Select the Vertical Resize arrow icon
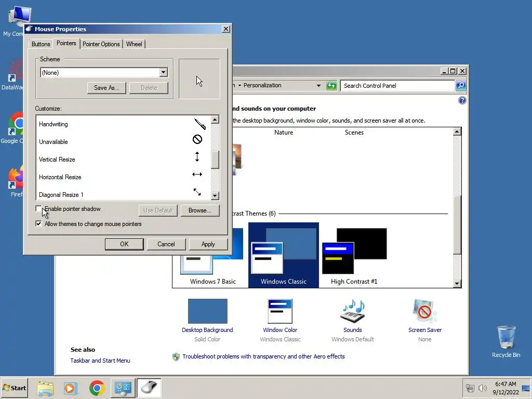 [197, 157]
